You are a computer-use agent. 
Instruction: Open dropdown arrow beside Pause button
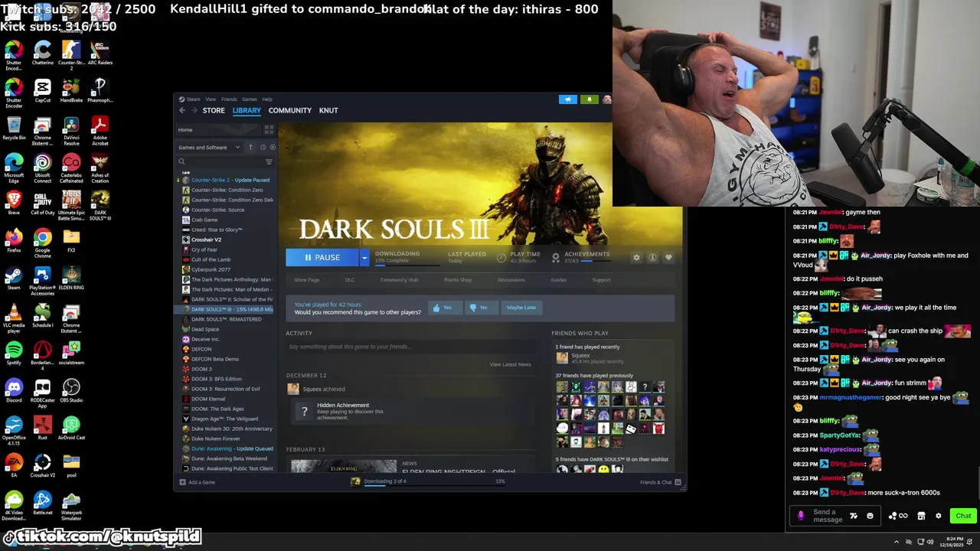click(x=364, y=258)
